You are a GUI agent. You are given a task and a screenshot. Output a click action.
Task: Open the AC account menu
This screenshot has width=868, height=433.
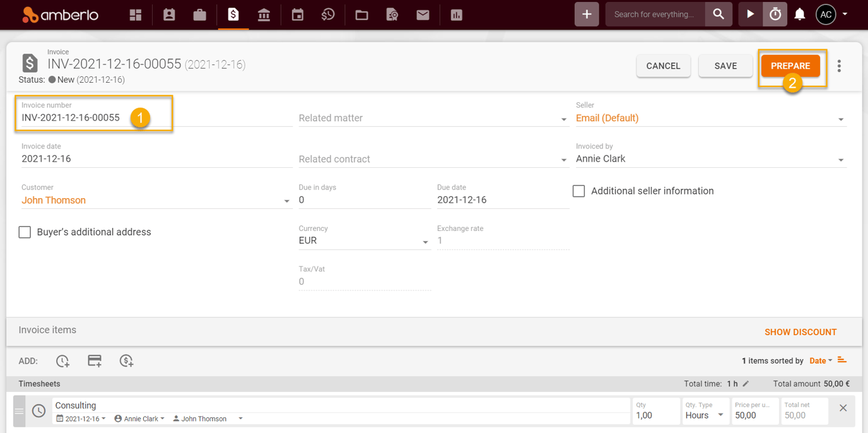(826, 14)
